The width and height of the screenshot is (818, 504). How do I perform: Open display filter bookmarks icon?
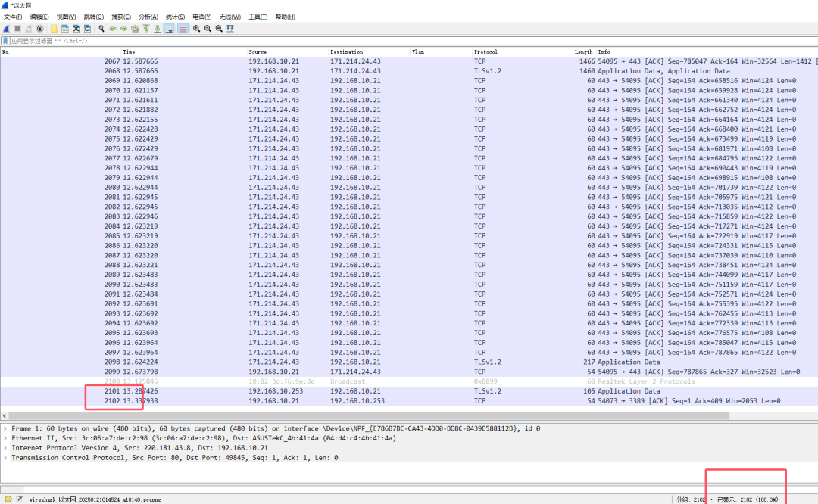(x=5, y=41)
